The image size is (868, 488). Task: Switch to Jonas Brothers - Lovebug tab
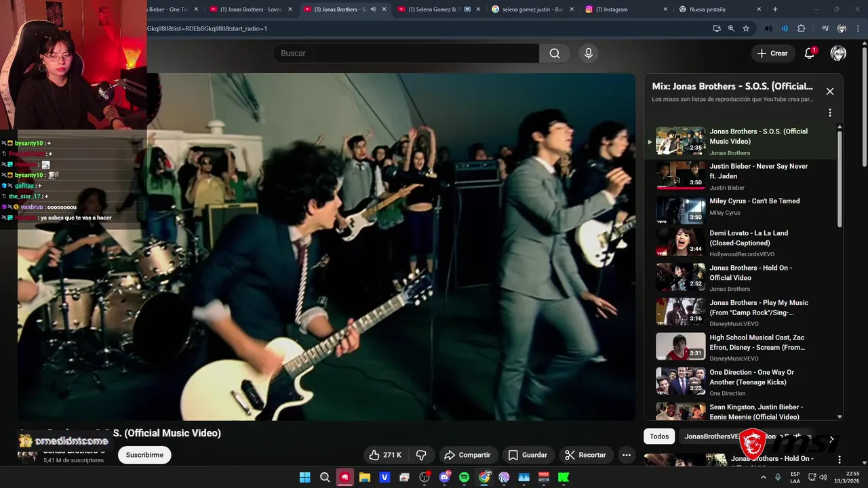tap(251, 9)
